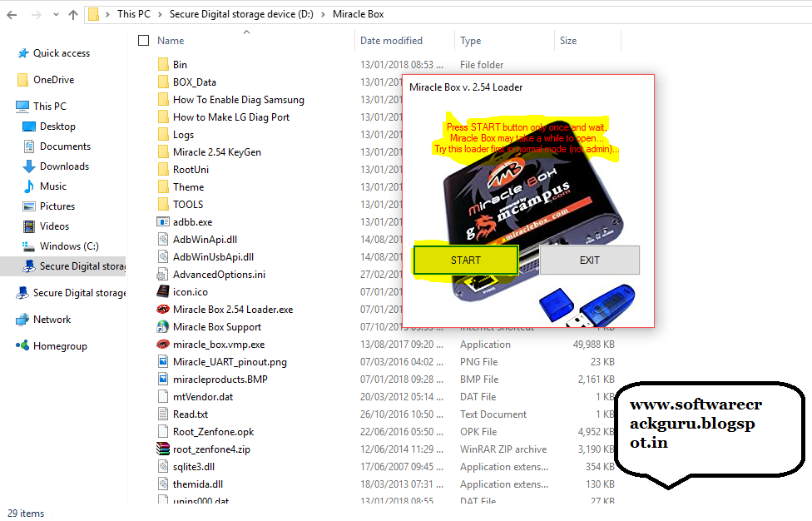
Task: Click Secure Digital storage device (D:) breadcrumb
Action: (x=241, y=14)
